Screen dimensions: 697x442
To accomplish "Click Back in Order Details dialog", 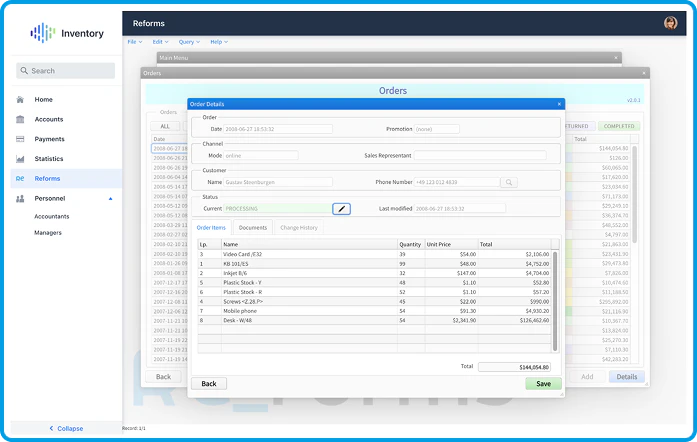I will [208, 383].
